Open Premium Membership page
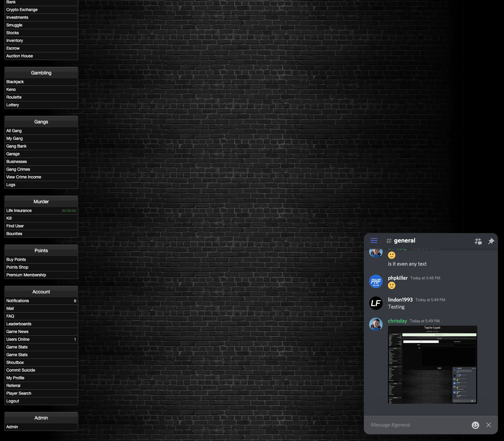Screen dimensions: 504x441 26,275
